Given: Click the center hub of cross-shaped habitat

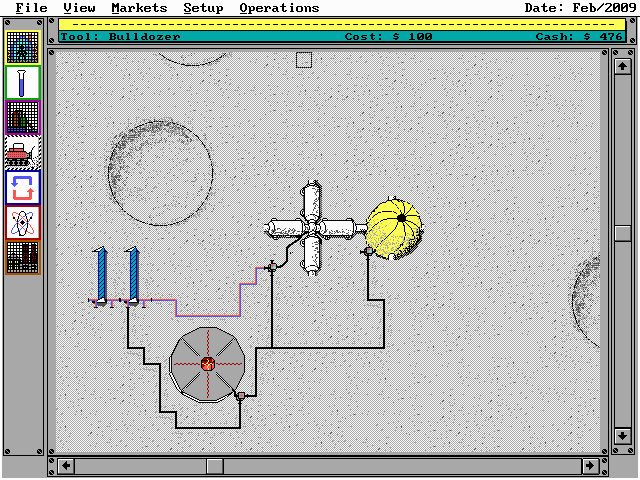Looking at the screenshot, I should coord(312,228).
